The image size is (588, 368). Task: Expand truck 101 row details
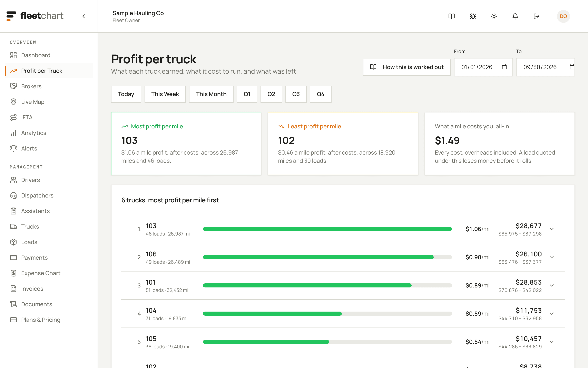(551, 285)
